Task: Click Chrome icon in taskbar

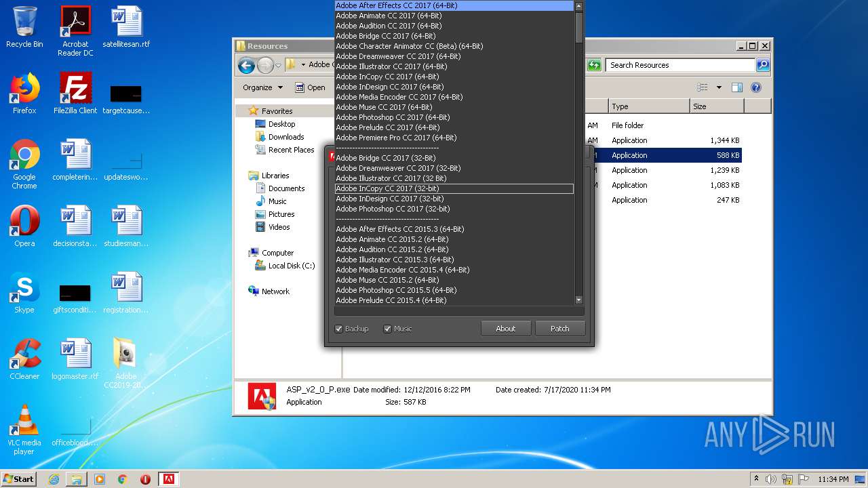Action: [x=123, y=479]
